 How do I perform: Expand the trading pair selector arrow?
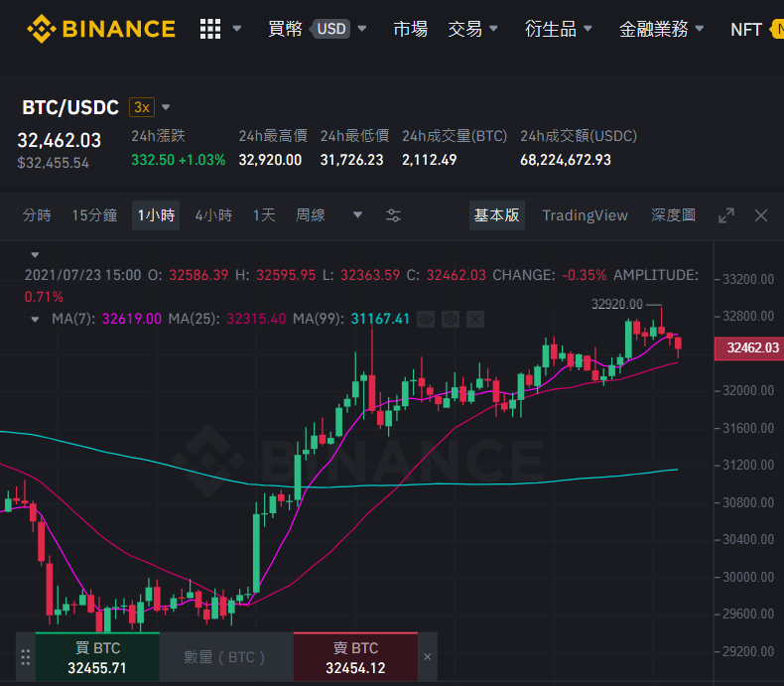(166, 107)
